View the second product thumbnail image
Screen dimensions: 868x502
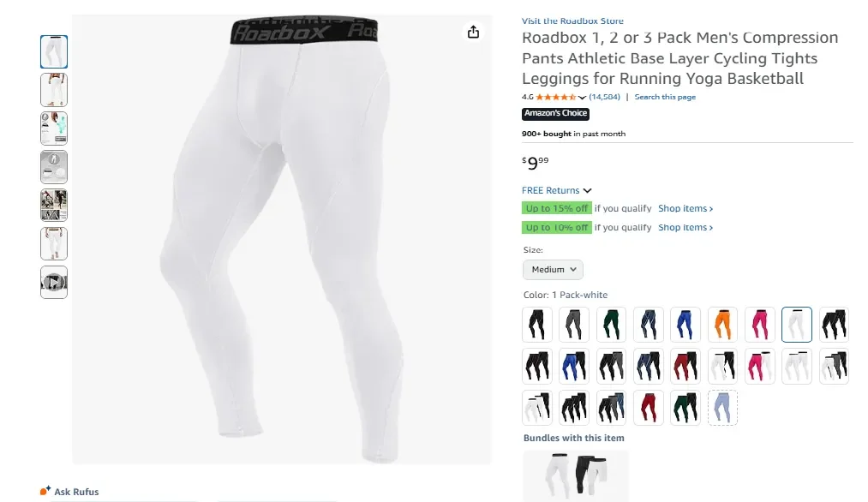(x=54, y=90)
